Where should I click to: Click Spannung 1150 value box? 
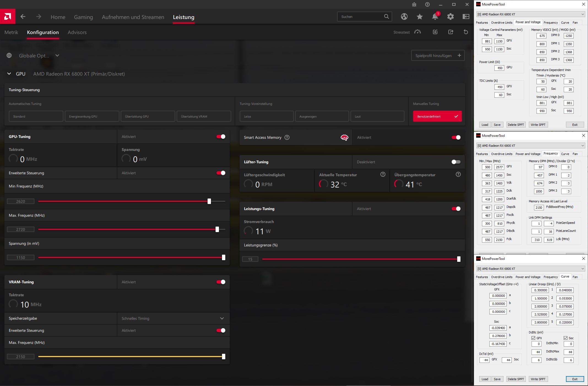(21, 258)
